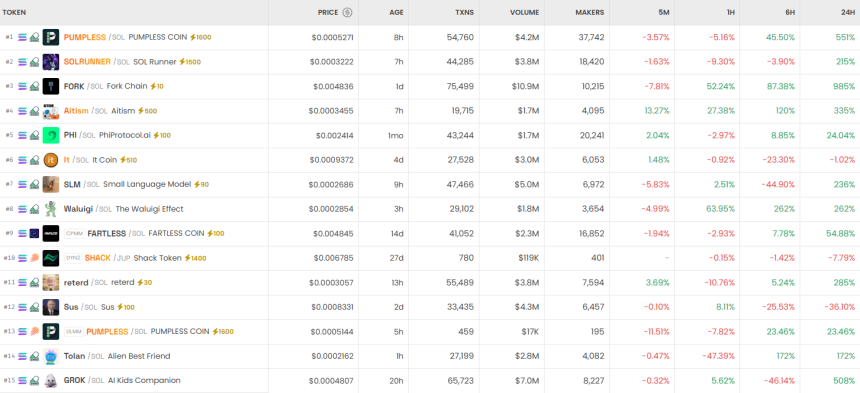Click -44.90% 6H change for SLM

tap(778, 184)
